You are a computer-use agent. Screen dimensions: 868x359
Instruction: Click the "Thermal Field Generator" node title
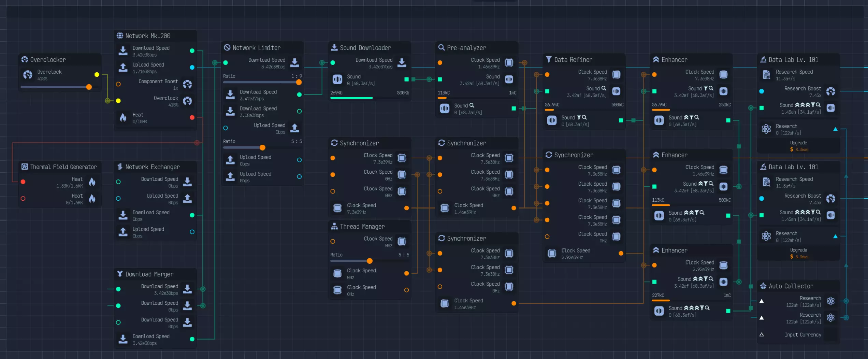(63, 167)
